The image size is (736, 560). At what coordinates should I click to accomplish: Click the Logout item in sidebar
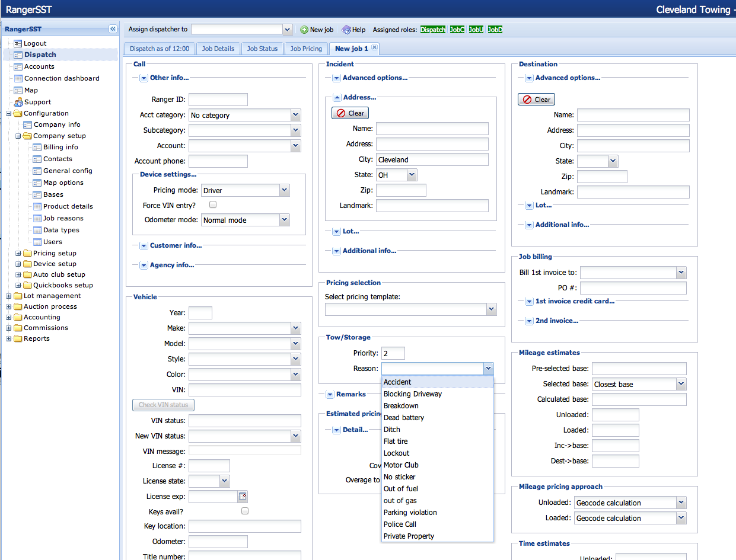point(35,43)
